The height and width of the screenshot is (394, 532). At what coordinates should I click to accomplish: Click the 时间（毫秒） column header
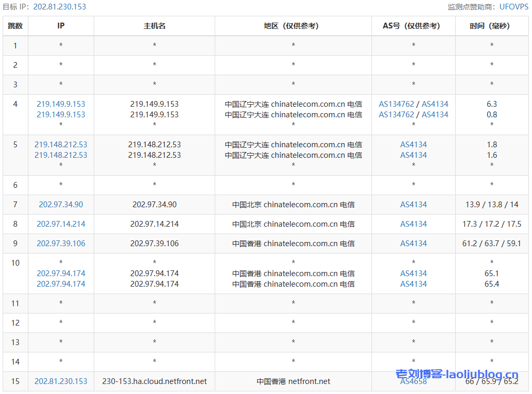491,26
